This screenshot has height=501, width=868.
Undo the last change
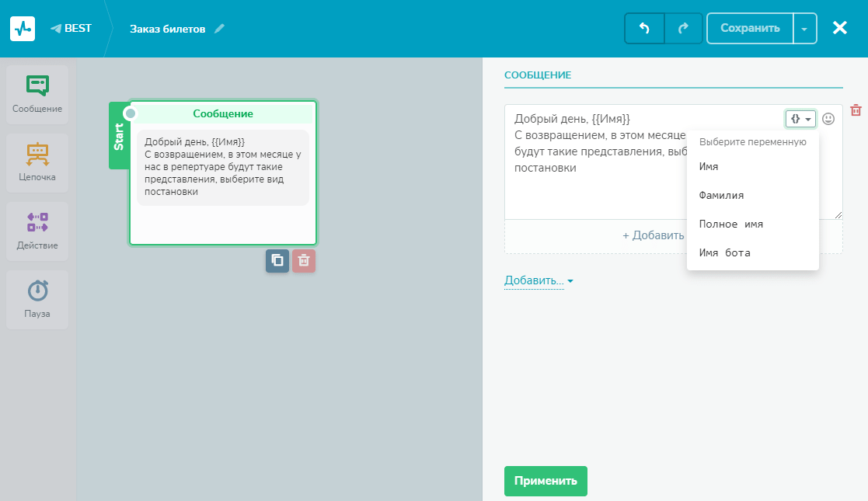click(644, 28)
